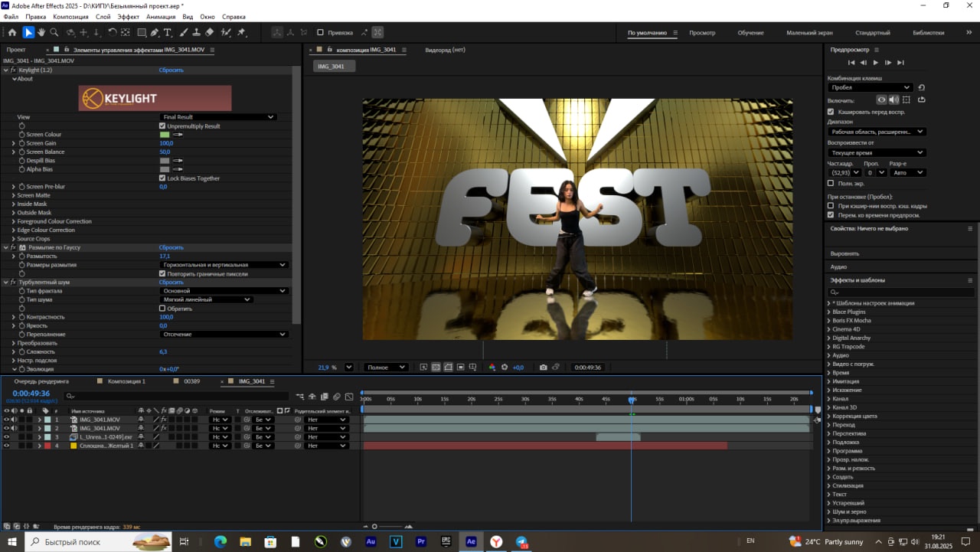The image size is (980, 552).
Task: Expand Foreground Colour Correction group
Action: 14,221
